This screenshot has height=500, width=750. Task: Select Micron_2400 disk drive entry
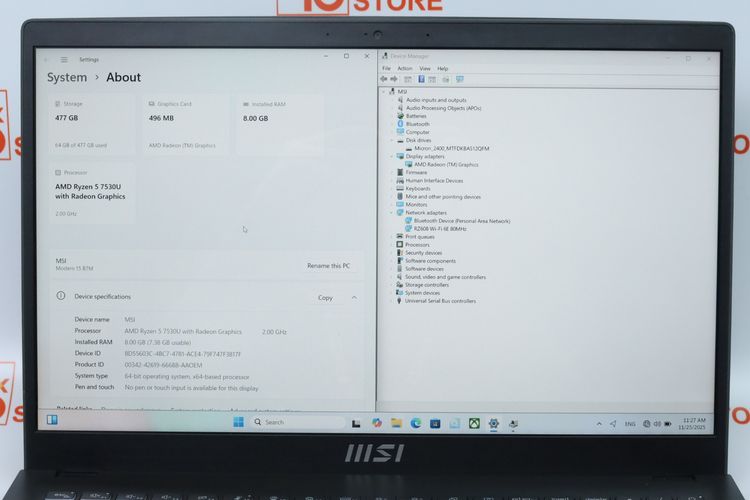pos(452,148)
